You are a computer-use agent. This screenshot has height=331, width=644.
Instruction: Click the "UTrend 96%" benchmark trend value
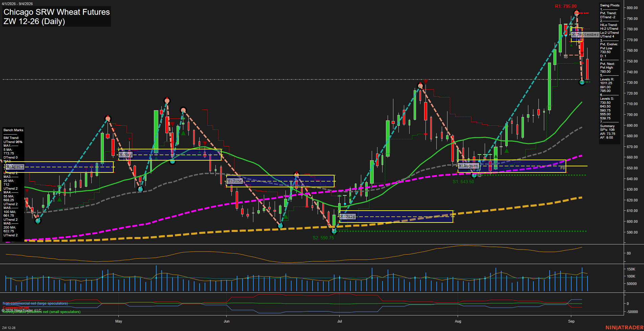(x=13, y=142)
